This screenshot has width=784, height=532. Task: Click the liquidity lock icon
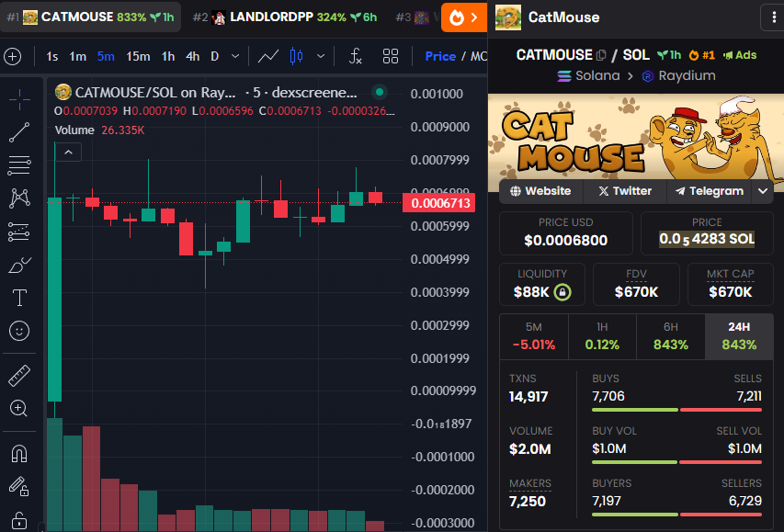[562, 292]
